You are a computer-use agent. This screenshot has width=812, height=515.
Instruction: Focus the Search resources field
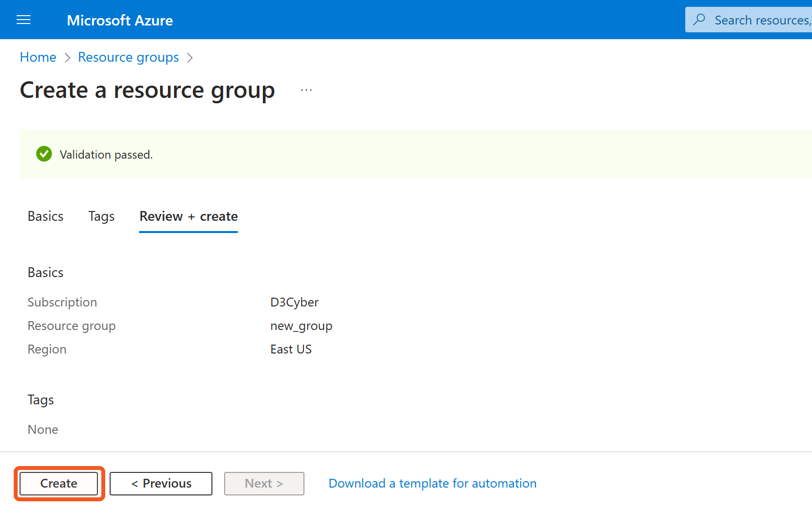pos(761,20)
